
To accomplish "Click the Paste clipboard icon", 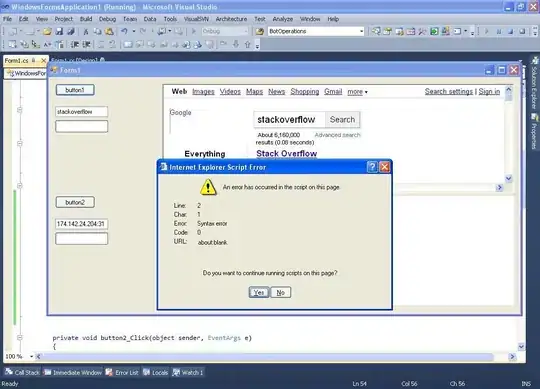I will (x=109, y=32).
